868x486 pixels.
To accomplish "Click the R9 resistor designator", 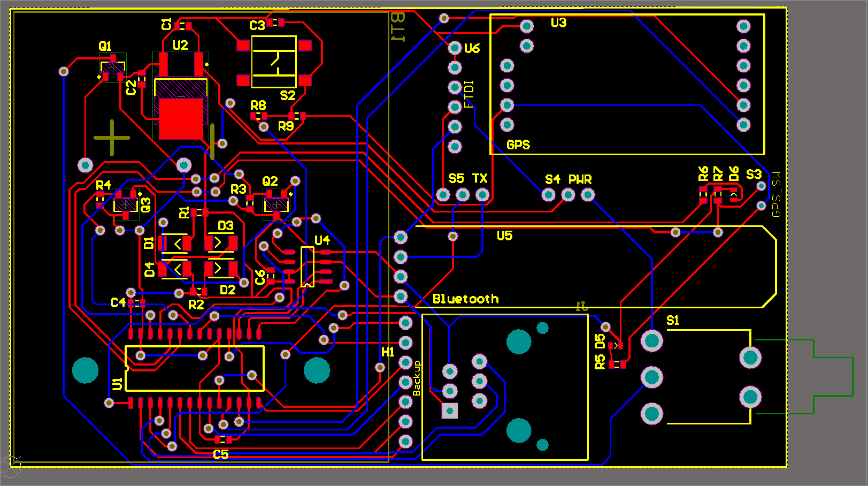I will click(x=286, y=126).
